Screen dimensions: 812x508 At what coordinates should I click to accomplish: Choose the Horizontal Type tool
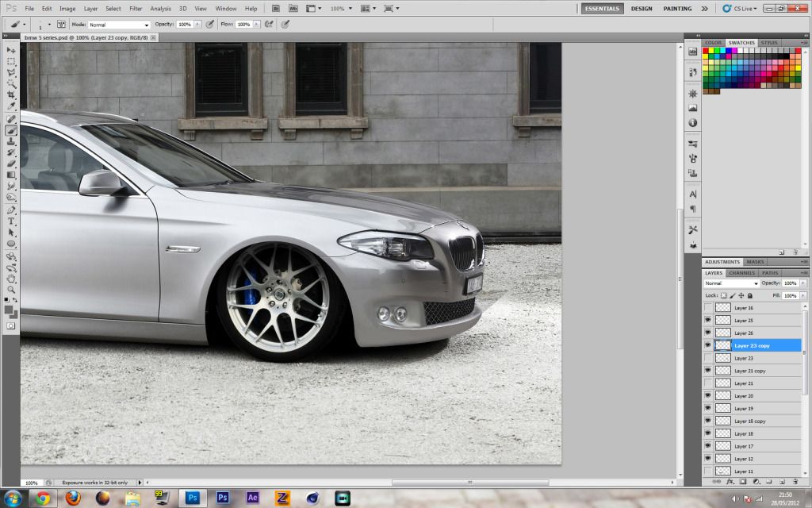click(x=11, y=221)
